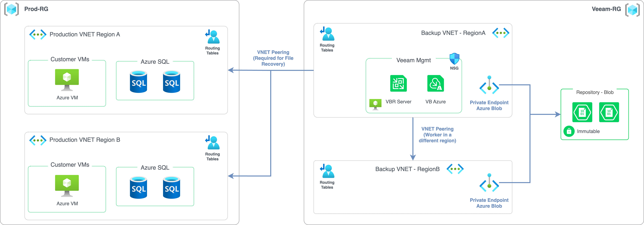The image size is (644, 225).
Task: Click Routing Tables icon in Backup VNET RegionA
Action: coord(327,34)
